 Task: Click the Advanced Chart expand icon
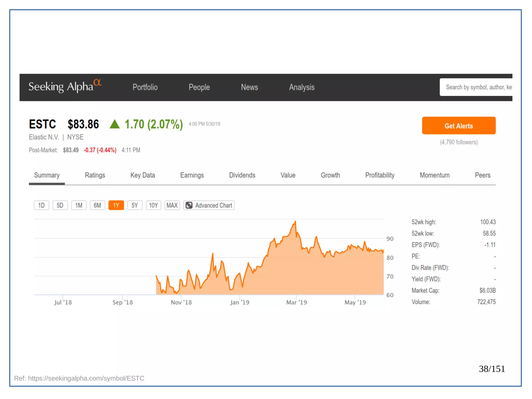(189, 205)
